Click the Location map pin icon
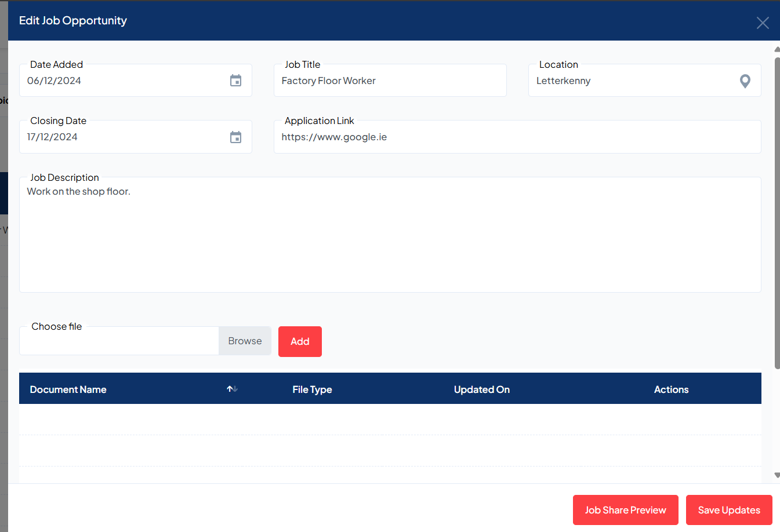Image resolution: width=780 pixels, height=532 pixels. pos(745,81)
